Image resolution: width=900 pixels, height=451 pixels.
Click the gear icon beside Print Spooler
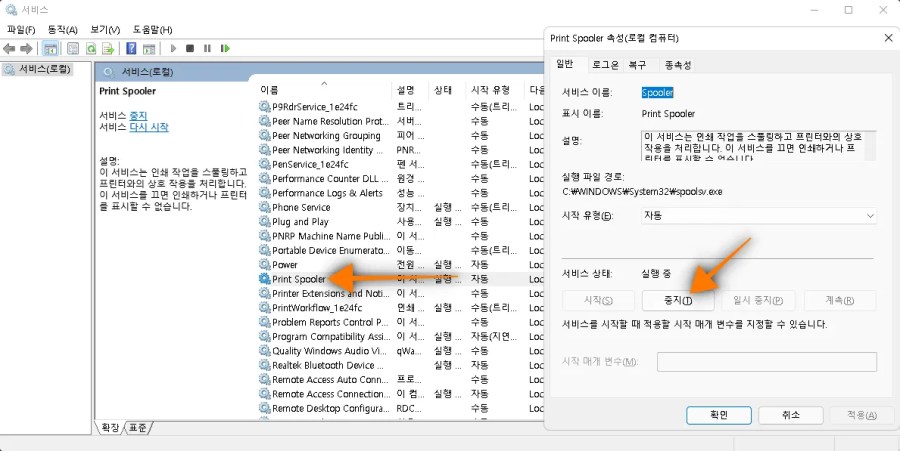coord(264,279)
